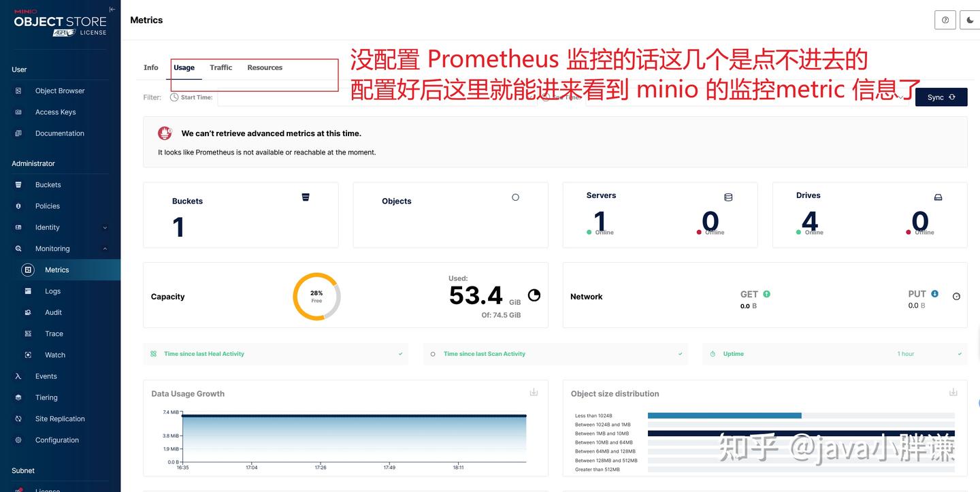This screenshot has height=492, width=980.
Task: Open Site Replication settings
Action: coord(59,418)
